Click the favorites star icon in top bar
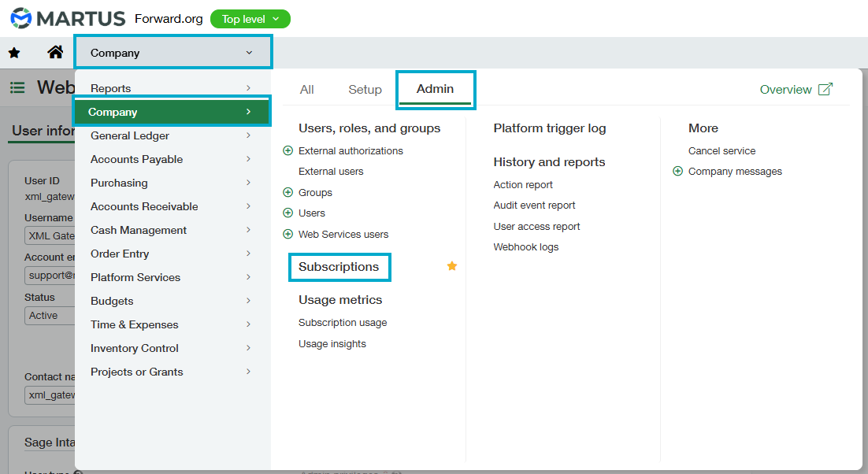Screen dimensions: 868x474 pyautogui.click(x=14, y=53)
